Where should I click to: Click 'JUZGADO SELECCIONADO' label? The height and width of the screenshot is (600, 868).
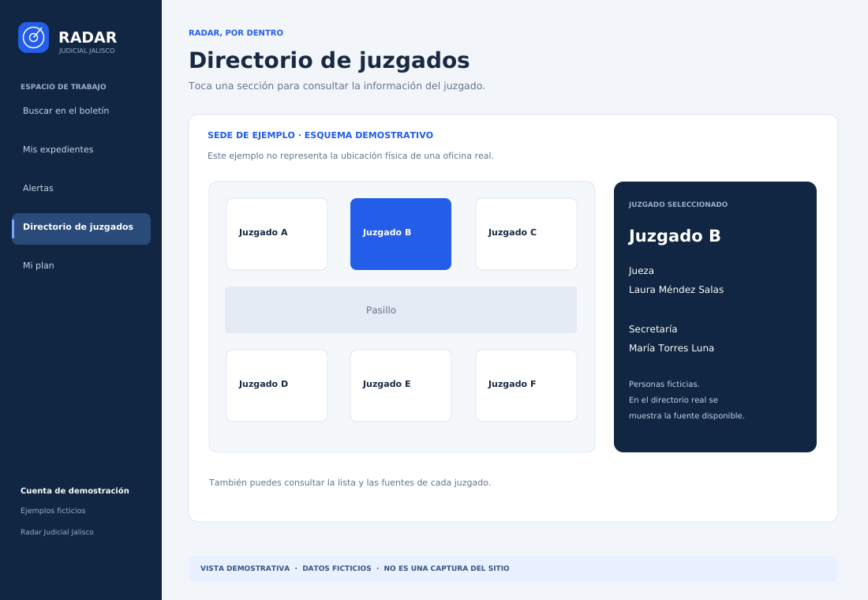click(678, 204)
